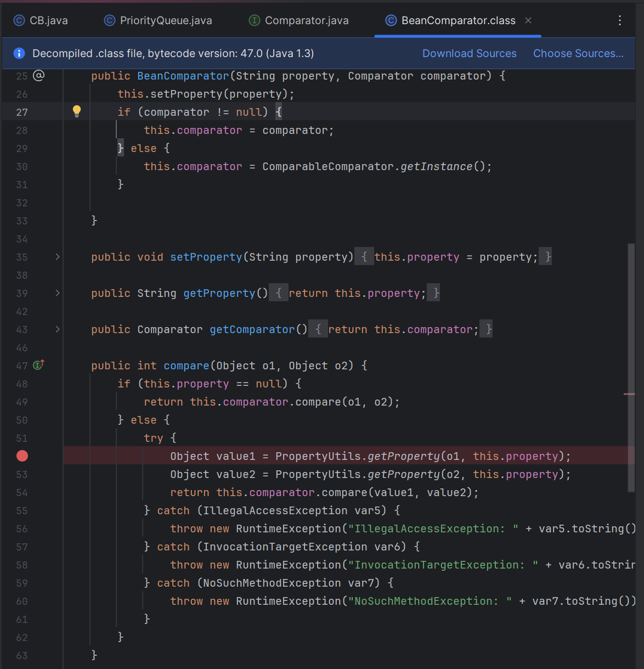This screenshot has width=644, height=669.
Task: Click 'getInstance' method call on line 30
Action: 437,166
